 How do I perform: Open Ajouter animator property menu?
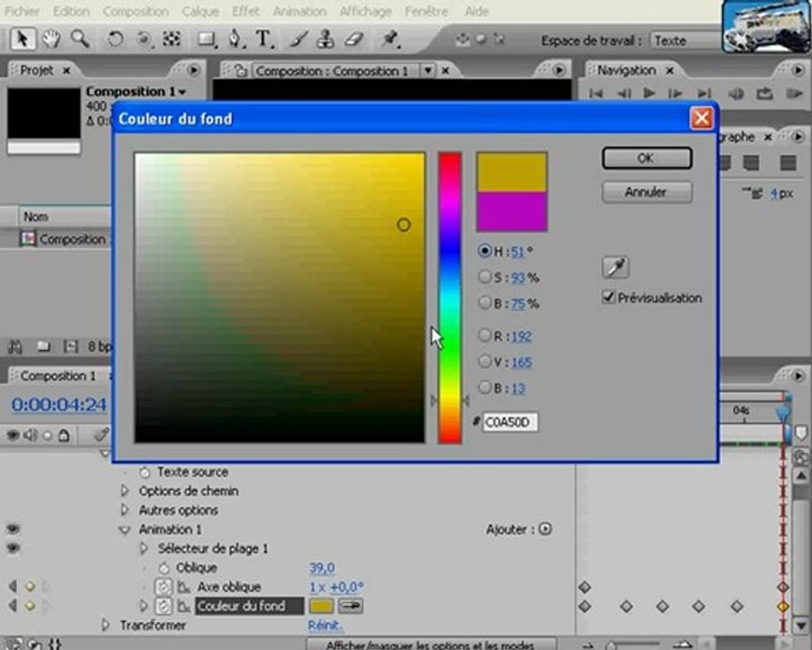tap(545, 529)
